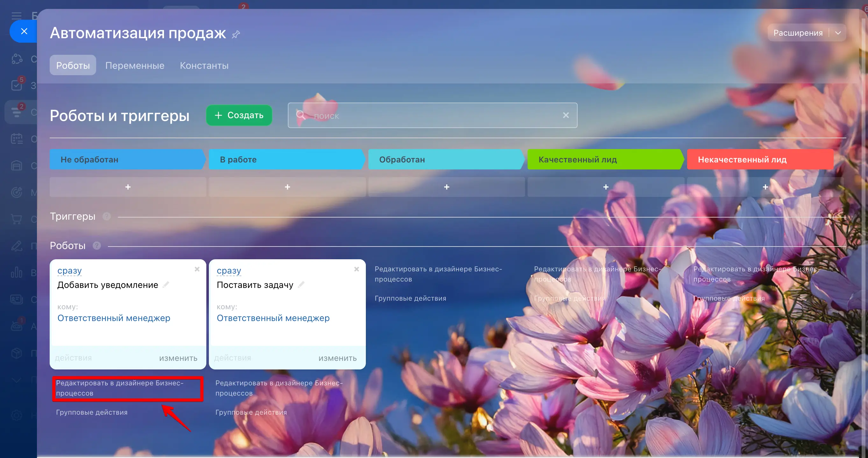Add robot to В работе stage with plus
This screenshot has height=458, width=868.
(287, 187)
